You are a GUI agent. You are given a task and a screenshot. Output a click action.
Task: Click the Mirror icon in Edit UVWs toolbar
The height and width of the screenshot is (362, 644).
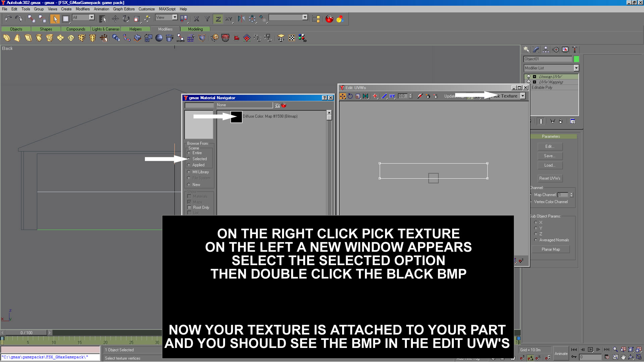(x=366, y=96)
